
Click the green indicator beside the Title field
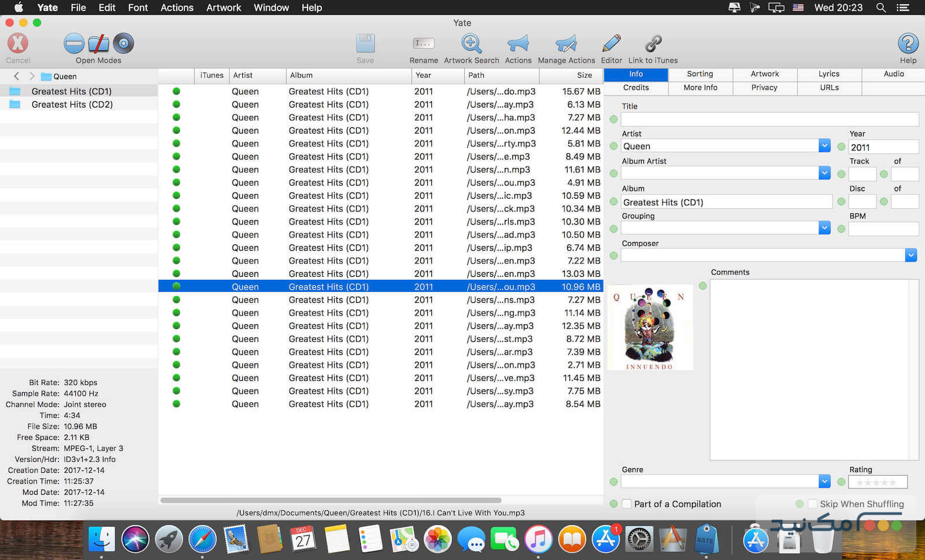(x=613, y=119)
